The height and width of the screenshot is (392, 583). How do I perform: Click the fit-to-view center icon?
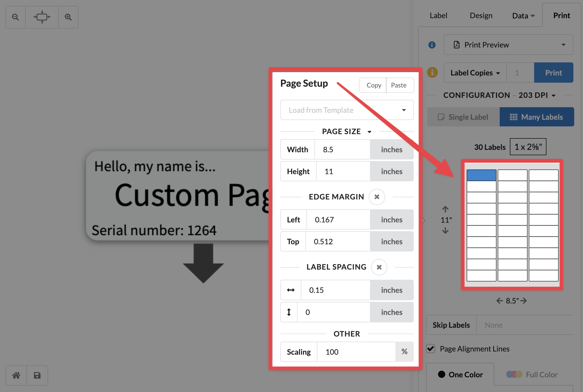pyautogui.click(x=42, y=17)
